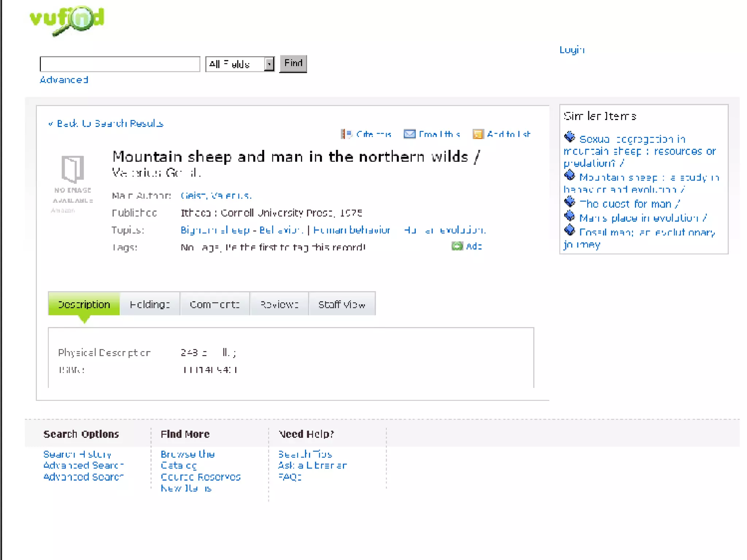Screen dimensions: 747x560
Task: Click book icon beside Sexual segregation item
Action: (x=569, y=137)
